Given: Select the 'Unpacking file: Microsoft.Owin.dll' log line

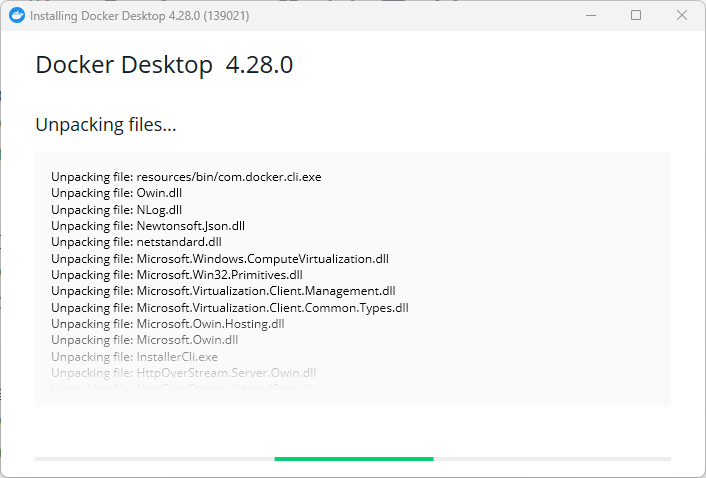Looking at the screenshot, I should click(x=144, y=340).
